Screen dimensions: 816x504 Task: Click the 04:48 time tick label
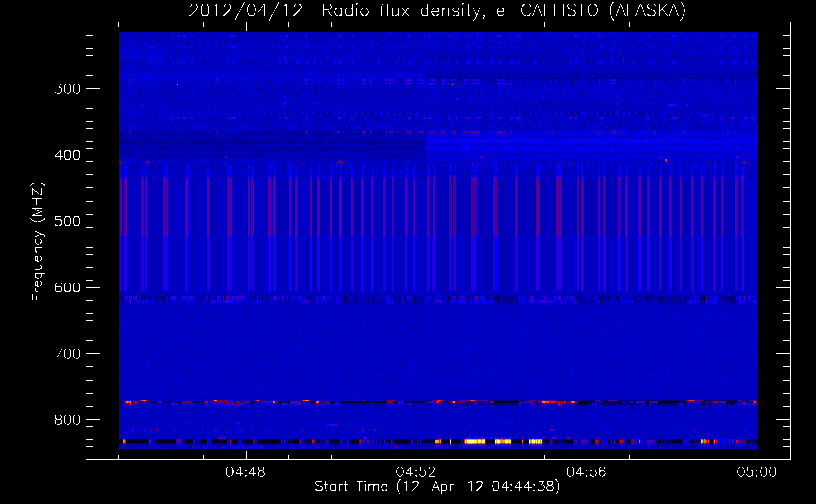(x=246, y=472)
